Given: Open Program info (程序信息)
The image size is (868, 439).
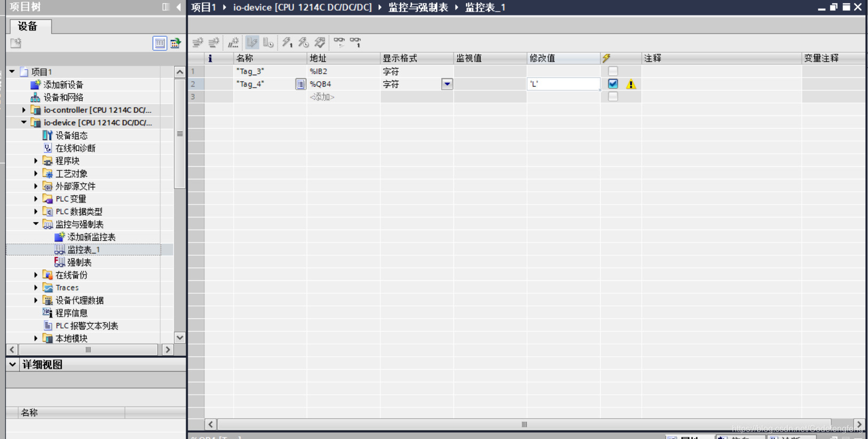Looking at the screenshot, I should (65, 313).
